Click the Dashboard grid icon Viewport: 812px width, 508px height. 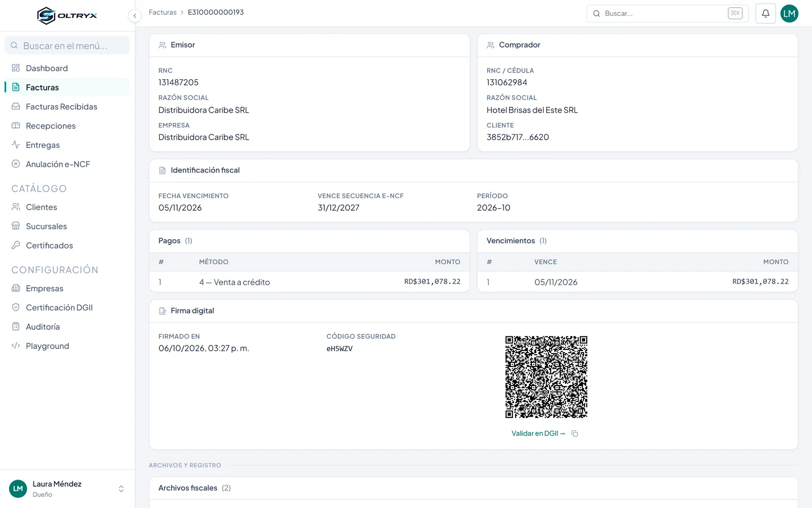click(16, 68)
